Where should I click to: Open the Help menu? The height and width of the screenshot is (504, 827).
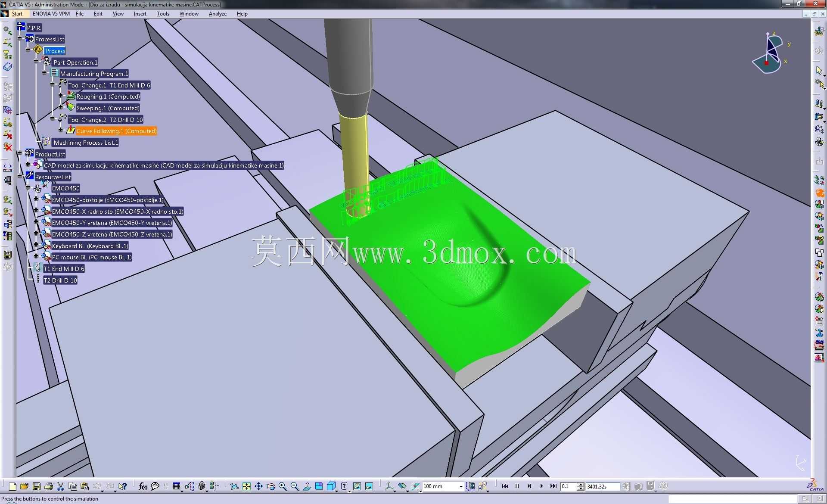pos(242,14)
